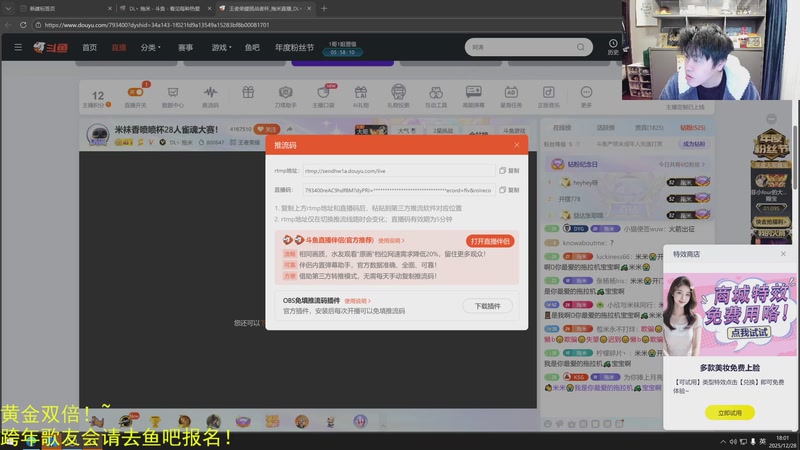Click the share arrow next to 关注
Screen dimensions: 800x450
(x=289, y=130)
